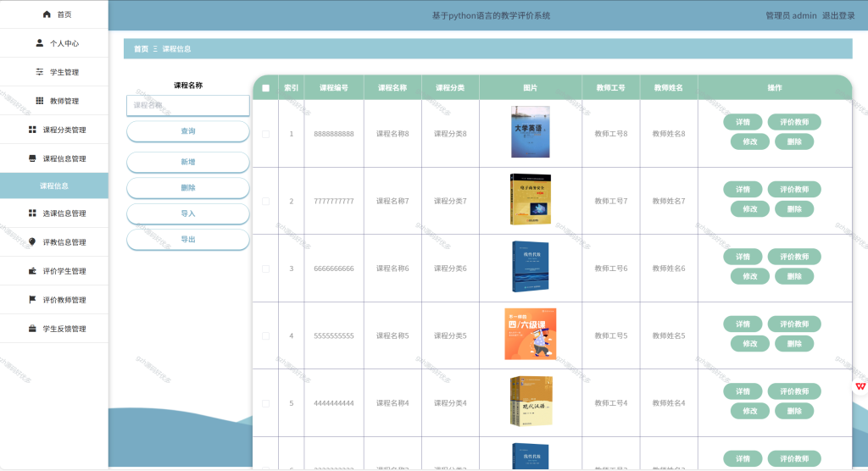Click 首页 in the breadcrumb bar
This screenshot has height=471, width=868.
pyautogui.click(x=142, y=48)
